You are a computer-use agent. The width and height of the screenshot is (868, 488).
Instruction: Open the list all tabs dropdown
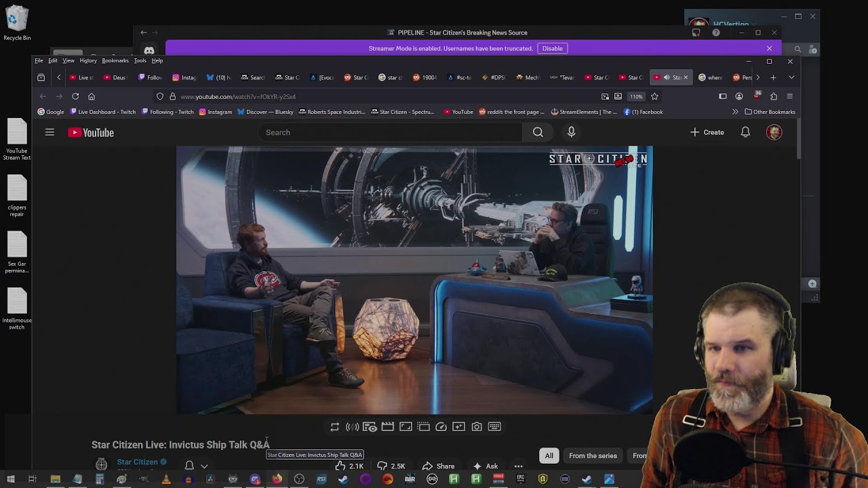point(791,77)
